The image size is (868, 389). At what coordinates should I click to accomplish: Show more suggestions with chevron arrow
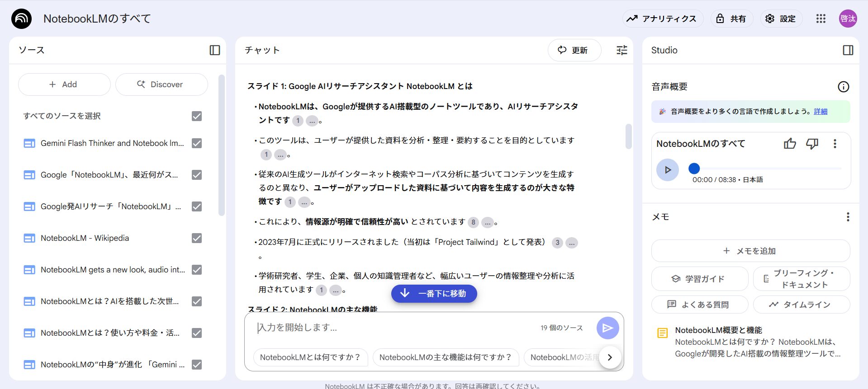point(610,357)
